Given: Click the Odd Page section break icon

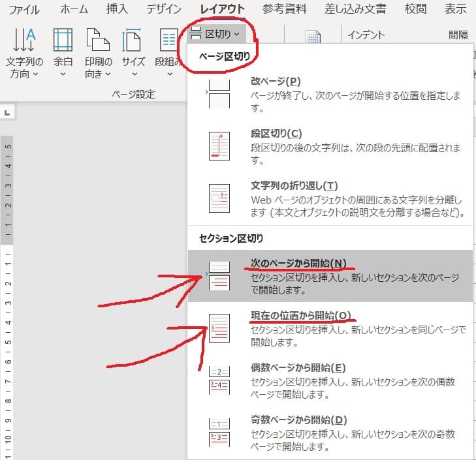Looking at the screenshot, I should point(219,431).
